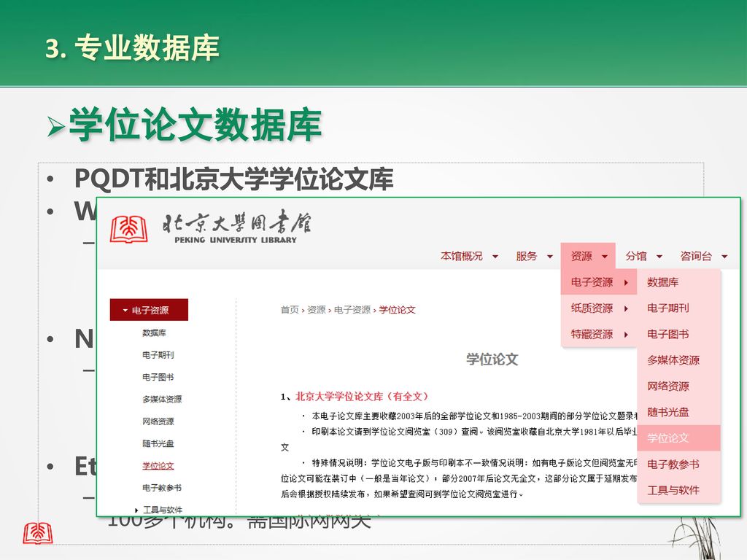Screen dimensions: 747x560
Task: Open 数据库 in the left sidebar
Action: pyautogui.click(x=155, y=332)
